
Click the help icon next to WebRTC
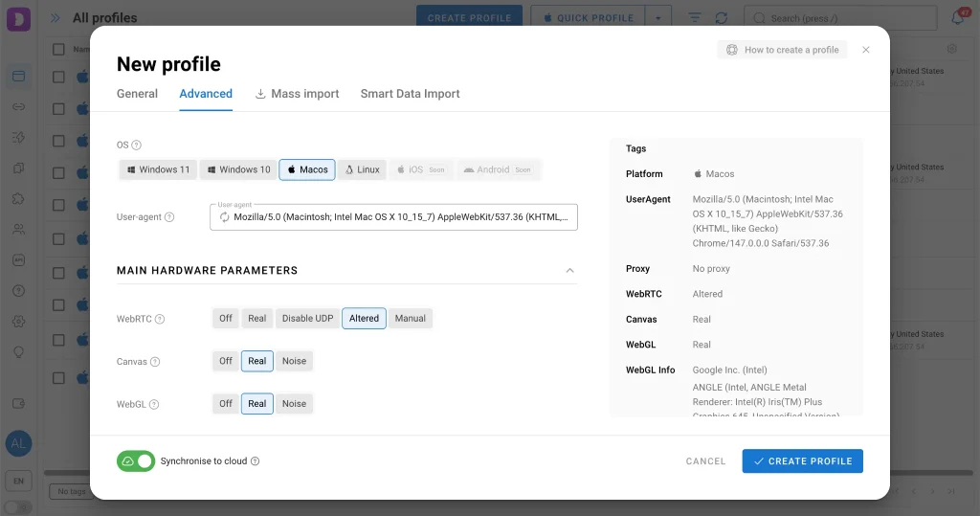(x=160, y=319)
